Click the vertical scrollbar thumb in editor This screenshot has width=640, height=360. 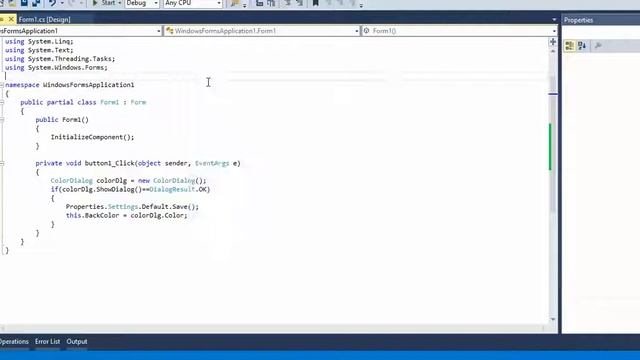553,144
